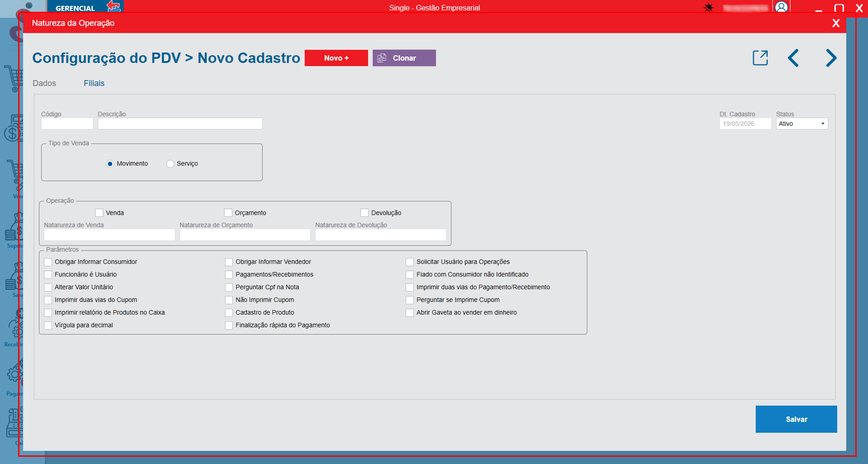Screen dimensions: 868x464
Task: Click the red arrows icon beside GERENCIAL
Action: tap(113, 6)
